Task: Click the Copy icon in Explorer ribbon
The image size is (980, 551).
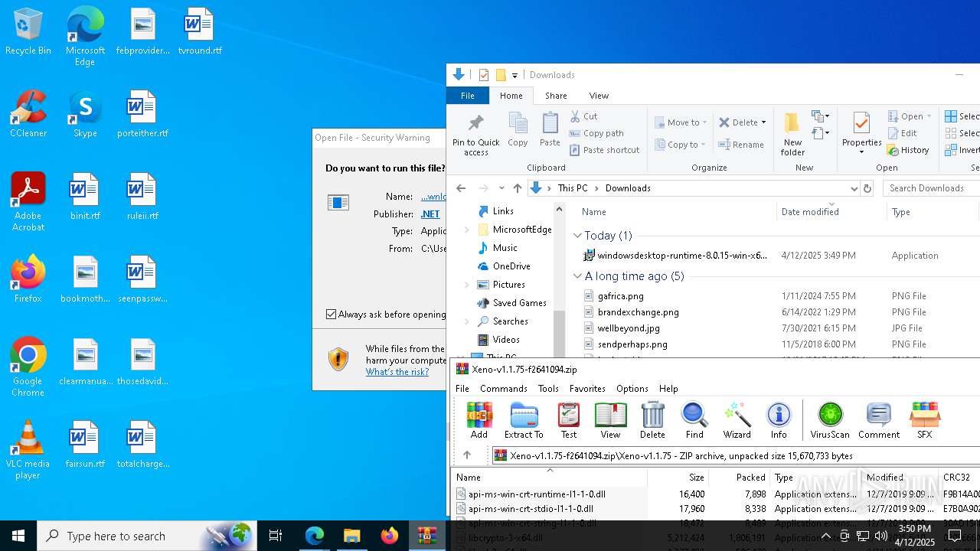Action: pyautogui.click(x=518, y=130)
